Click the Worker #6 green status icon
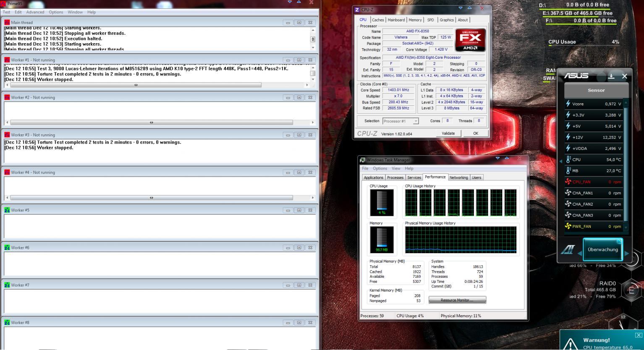Image resolution: width=644 pixels, height=350 pixels. coord(7,247)
